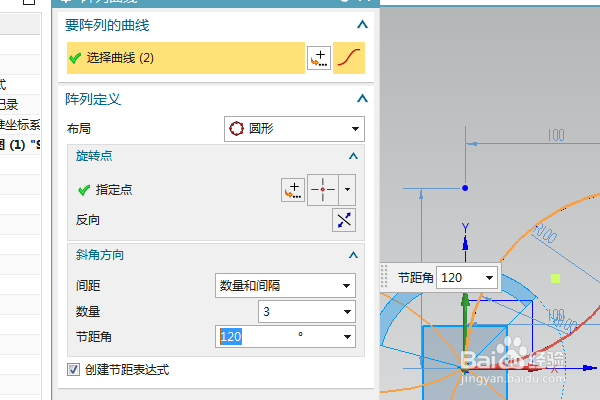Collapse the 斜角方向 group
The image size is (600, 400).
point(353,255)
